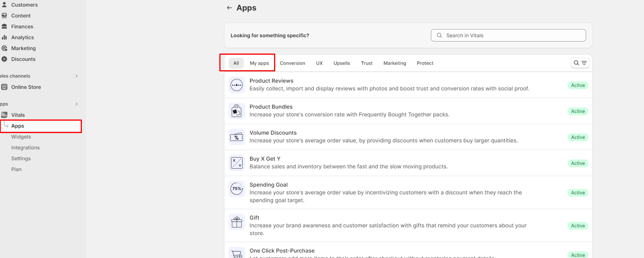
Task: Open the Upsells tab
Action: point(342,63)
